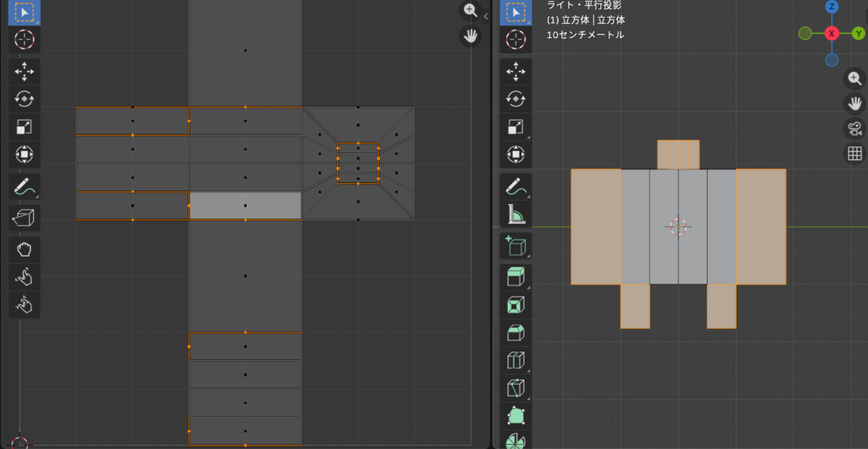Pick the UV Grab sculpt tool
The height and width of the screenshot is (449, 868).
click(24, 248)
